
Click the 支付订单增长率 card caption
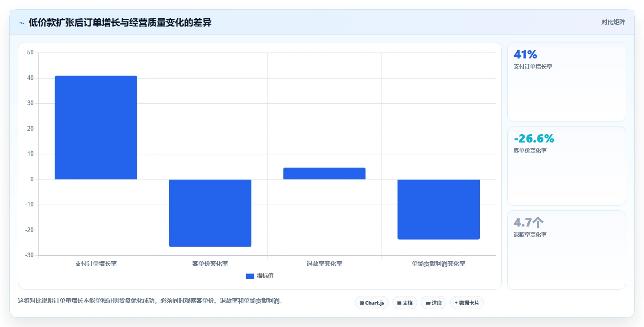click(533, 67)
